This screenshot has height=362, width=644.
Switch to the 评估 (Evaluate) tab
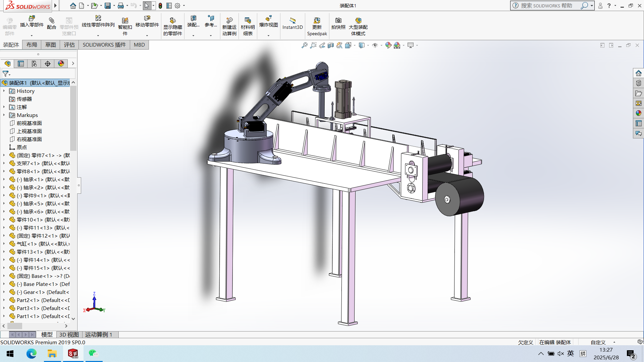(x=69, y=45)
